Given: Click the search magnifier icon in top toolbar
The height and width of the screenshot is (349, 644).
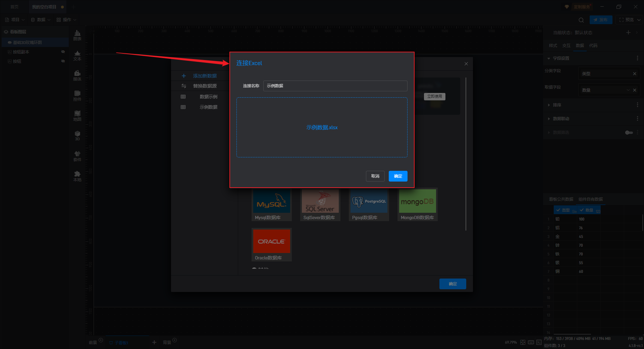Looking at the screenshot, I should click(581, 20).
